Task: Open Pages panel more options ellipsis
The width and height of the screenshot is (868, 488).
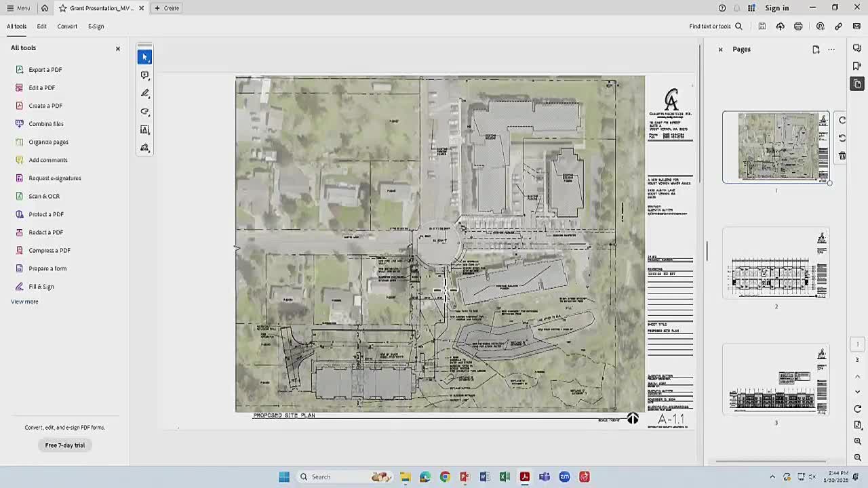Action: 831,49
